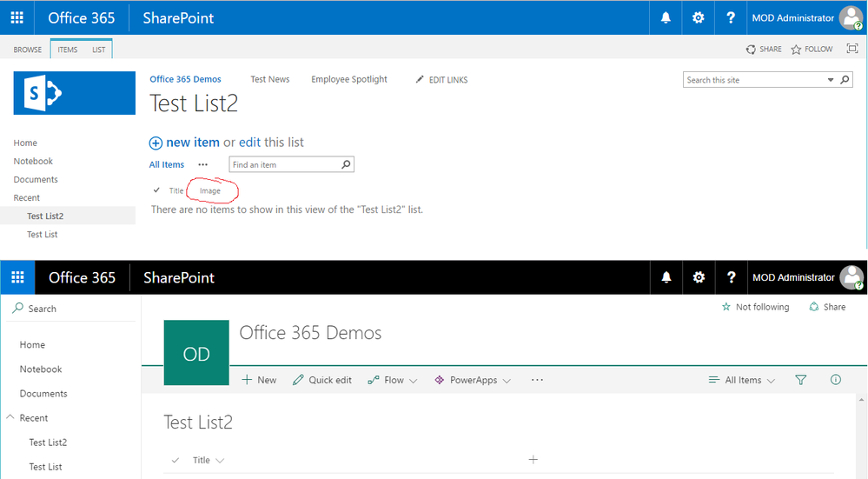Image resolution: width=868 pixels, height=479 pixels.
Task: Click help question mark in black header
Action: (731, 277)
